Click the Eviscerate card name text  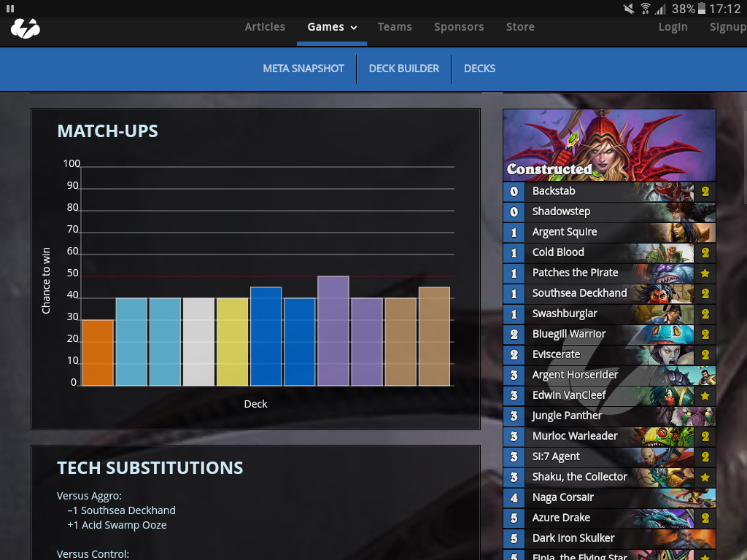pyautogui.click(x=556, y=355)
